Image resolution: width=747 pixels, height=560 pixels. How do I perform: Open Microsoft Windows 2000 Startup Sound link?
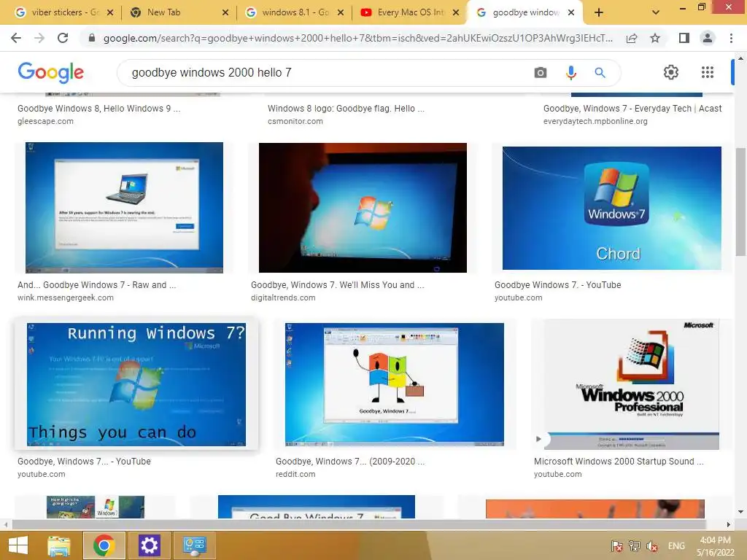point(619,462)
